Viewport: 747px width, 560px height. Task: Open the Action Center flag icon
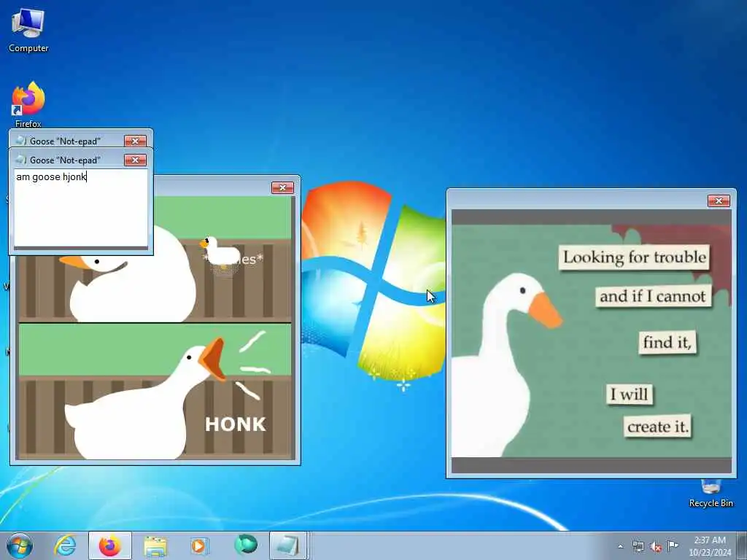click(x=673, y=545)
